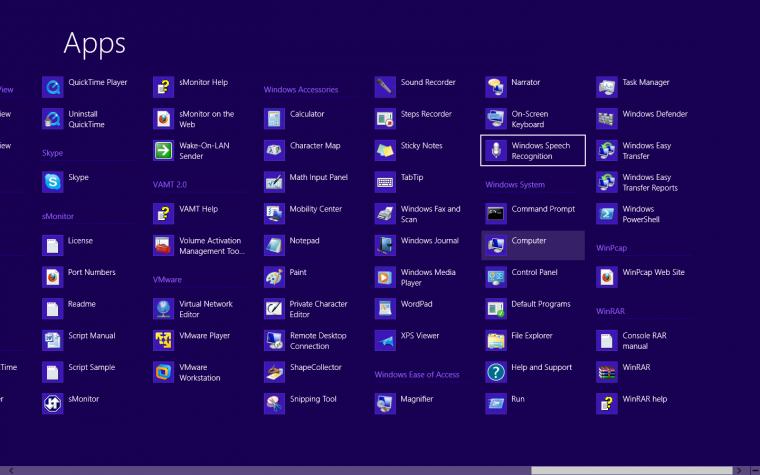Start Paint via its palette icon
Viewport: 760px width, 475px height.
pyautogui.click(x=274, y=277)
